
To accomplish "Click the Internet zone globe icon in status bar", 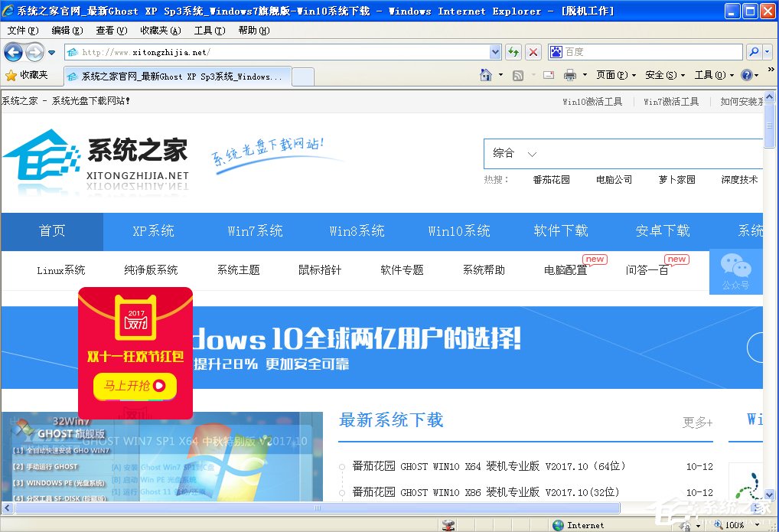I will (558, 525).
